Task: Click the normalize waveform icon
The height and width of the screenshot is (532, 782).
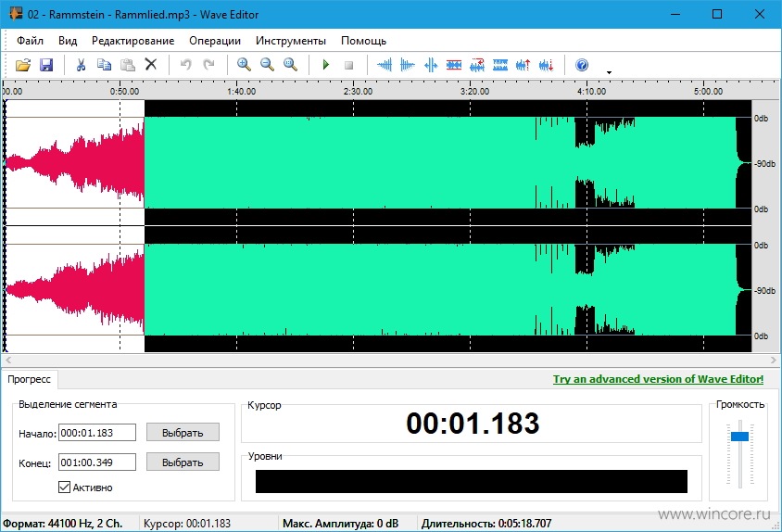Action: pos(431,65)
